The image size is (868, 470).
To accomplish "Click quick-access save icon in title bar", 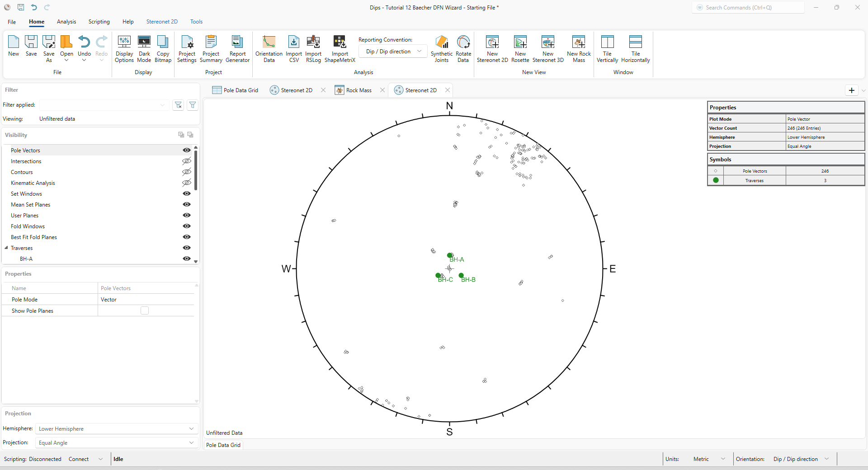I will 21,7.
